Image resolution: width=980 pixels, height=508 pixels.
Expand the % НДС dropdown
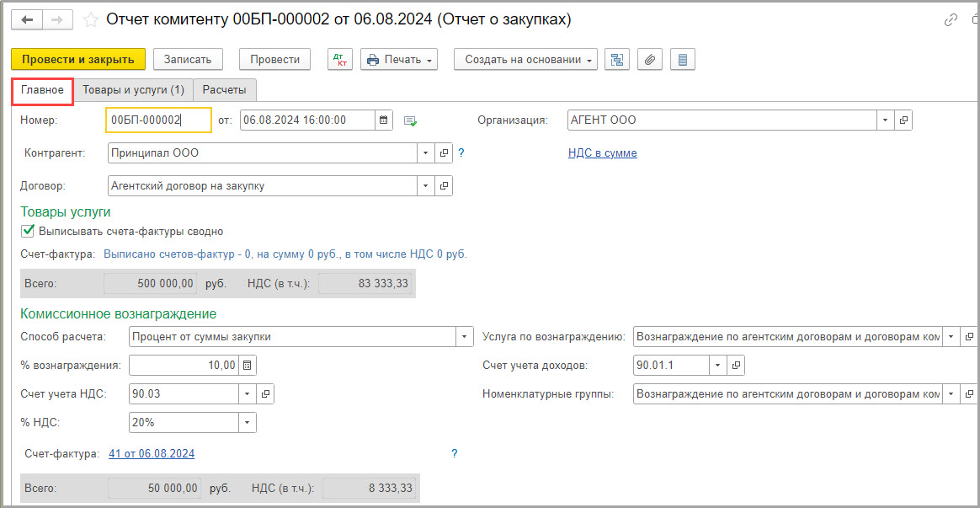(248, 422)
